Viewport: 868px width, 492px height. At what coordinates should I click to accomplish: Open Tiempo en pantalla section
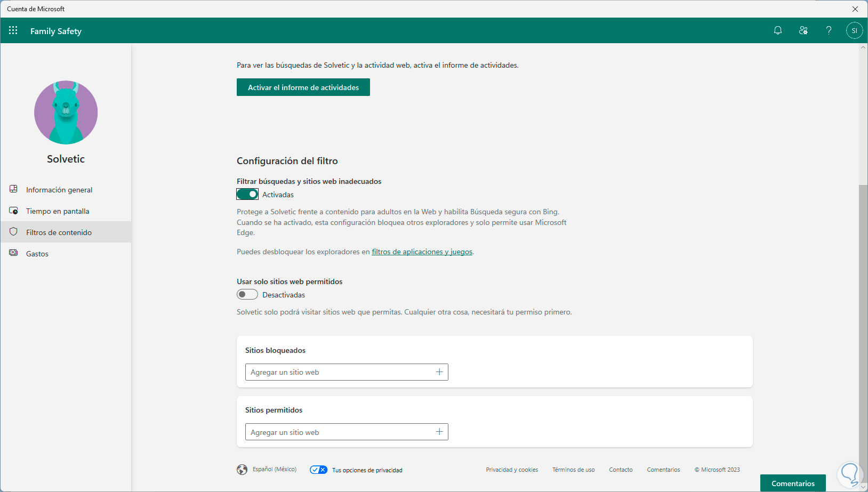pyautogui.click(x=66, y=211)
